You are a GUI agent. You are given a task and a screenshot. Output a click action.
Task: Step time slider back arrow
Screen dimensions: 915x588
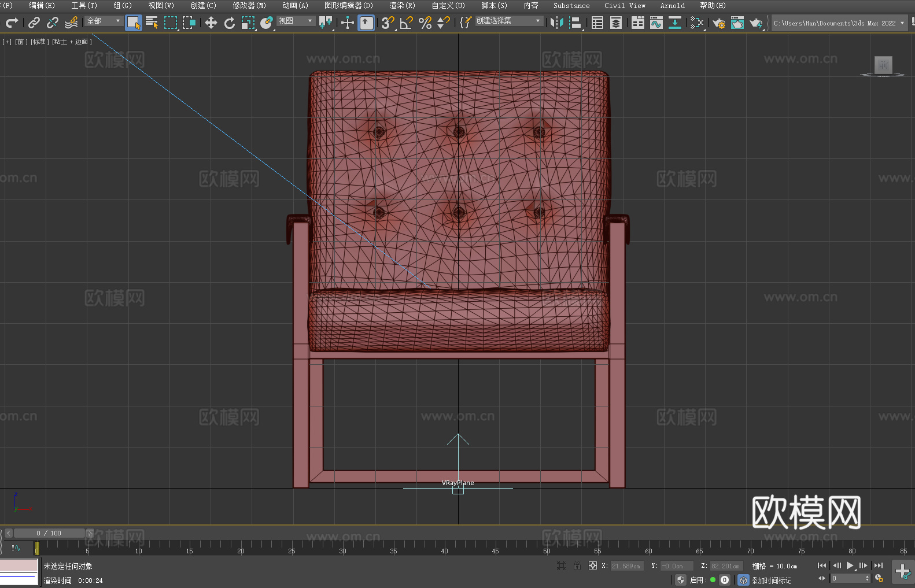point(9,533)
